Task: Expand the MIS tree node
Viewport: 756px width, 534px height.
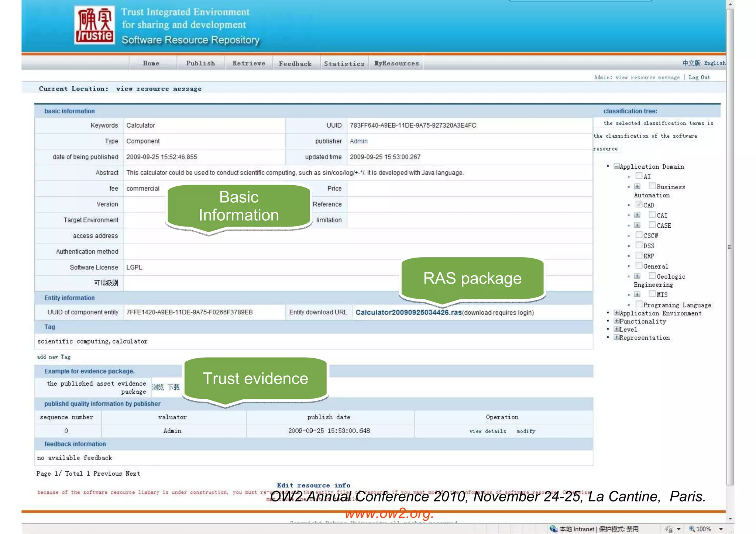Action: 637,294
